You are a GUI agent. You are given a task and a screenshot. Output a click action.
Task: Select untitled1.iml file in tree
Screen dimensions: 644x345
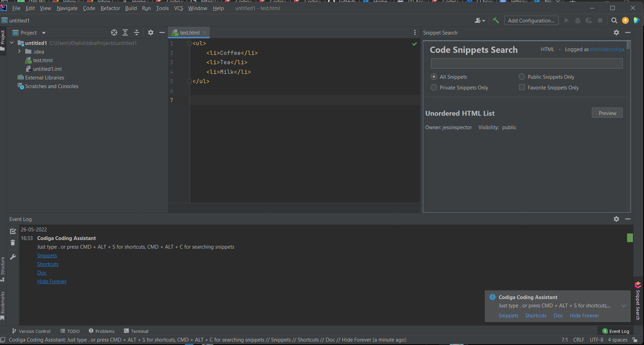coord(47,69)
